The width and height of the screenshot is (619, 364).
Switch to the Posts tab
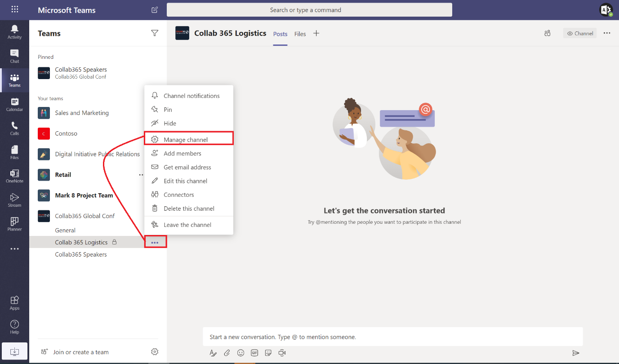[280, 34]
